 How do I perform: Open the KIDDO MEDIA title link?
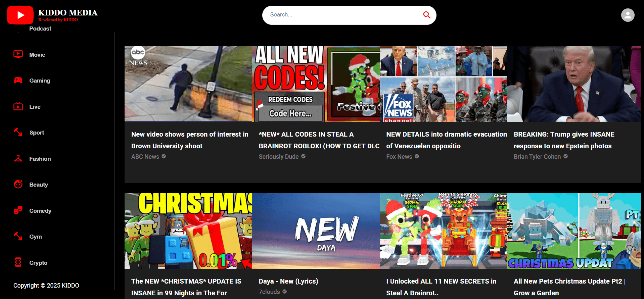pos(68,13)
